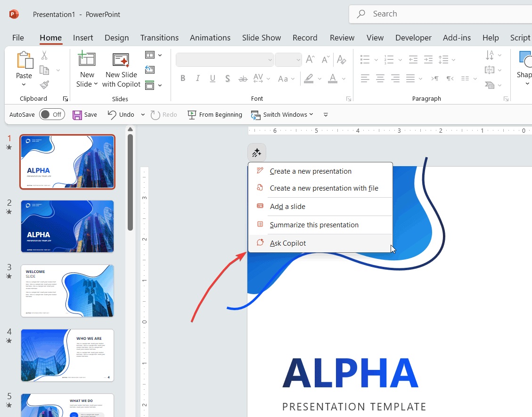Start slideshow From Beginning

[215, 114]
